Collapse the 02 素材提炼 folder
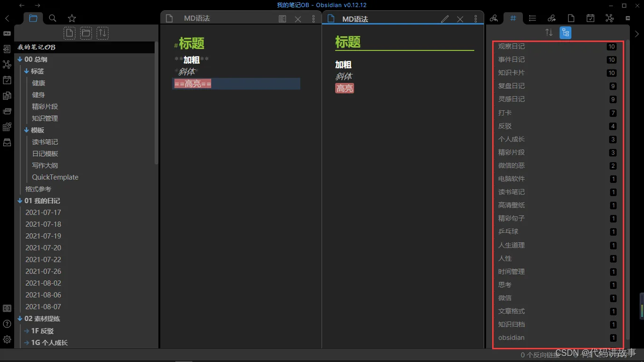Image resolution: width=644 pixels, height=362 pixels. tap(20, 319)
